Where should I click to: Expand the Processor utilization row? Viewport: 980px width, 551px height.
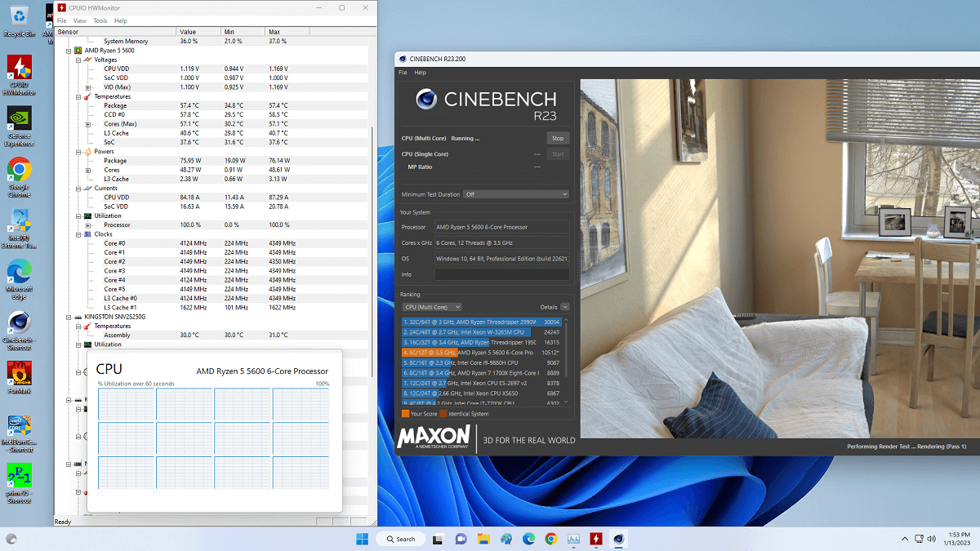(88, 225)
